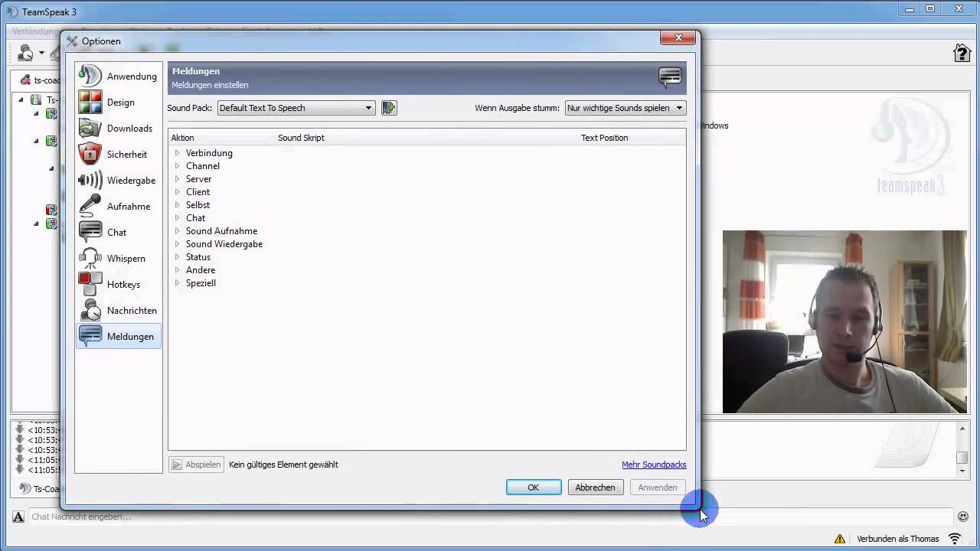The image size is (980, 551).
Task: Click the text format A icon
Action: point(18,517)
